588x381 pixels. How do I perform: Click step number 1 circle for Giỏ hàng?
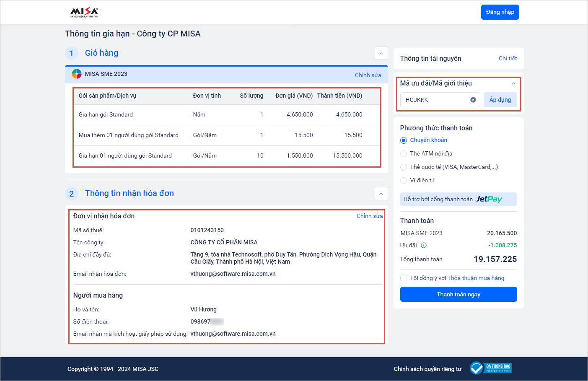pyautogui.click(x=72, y=53)
